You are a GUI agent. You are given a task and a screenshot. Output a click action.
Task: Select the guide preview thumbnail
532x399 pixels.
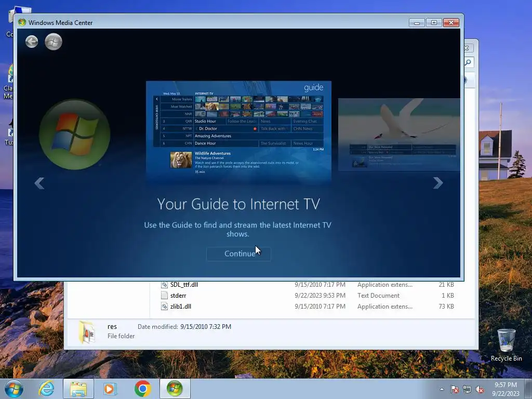click(238, 131)
